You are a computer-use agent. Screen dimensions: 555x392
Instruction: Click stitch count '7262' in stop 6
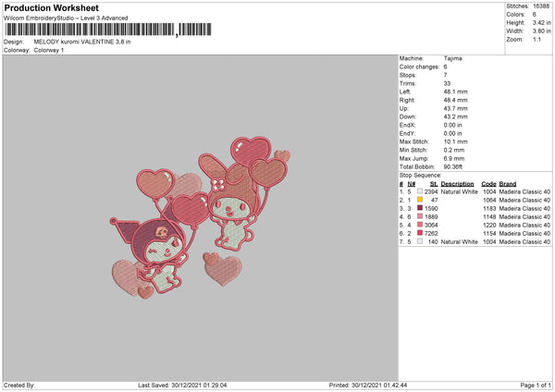click(431, 234)
